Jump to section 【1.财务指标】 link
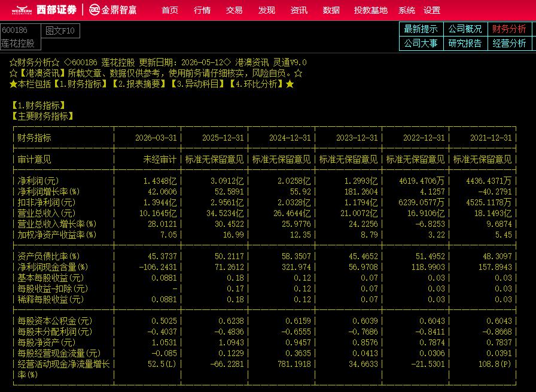The width and height of the screenshot is (536, 392). pos(80,84)
